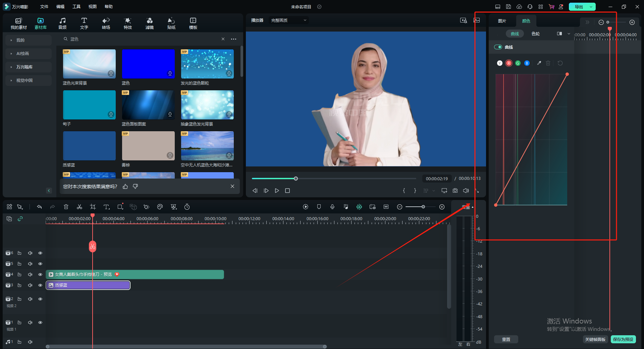Viewport: 644px width, 349px height.
Task: Click the scissors split icon in timeline toolbar
Action: click(x=79, y=207)
